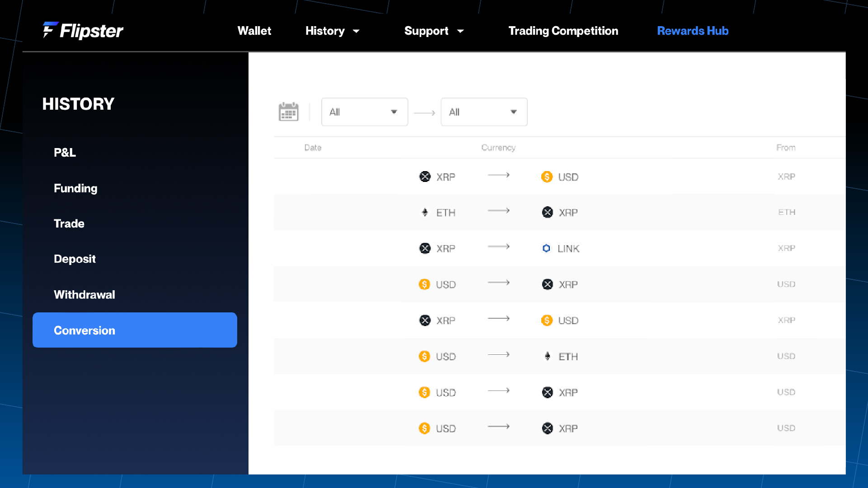Select Withdrawal in history sidebar

coord(84,295)
